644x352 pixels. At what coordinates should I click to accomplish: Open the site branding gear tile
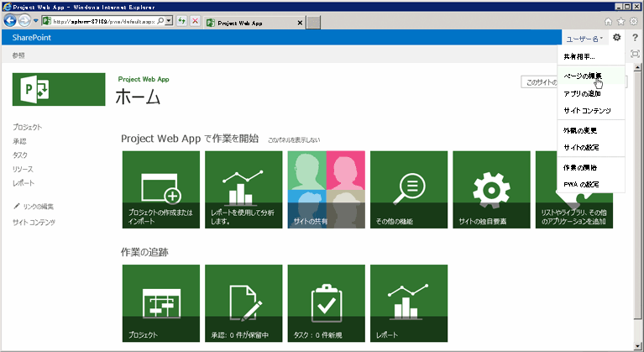(x=491, y=189)
